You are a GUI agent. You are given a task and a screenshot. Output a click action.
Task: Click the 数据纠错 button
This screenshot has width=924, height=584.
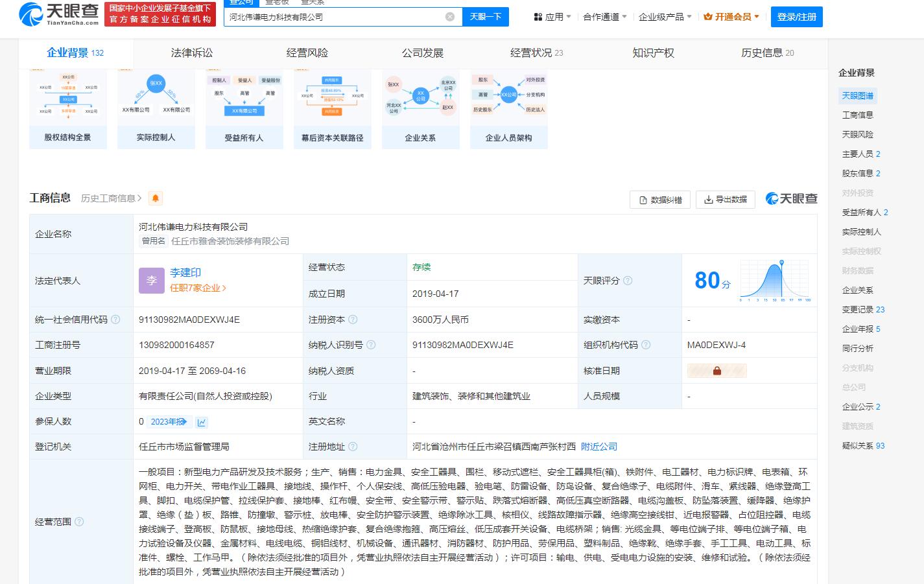pyautogui.click(x=660, y=200)
